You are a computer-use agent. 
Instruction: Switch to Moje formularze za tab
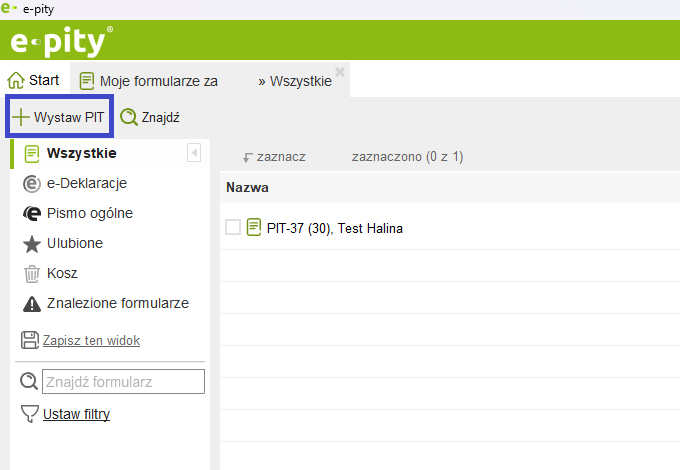[x=148, y=81]
